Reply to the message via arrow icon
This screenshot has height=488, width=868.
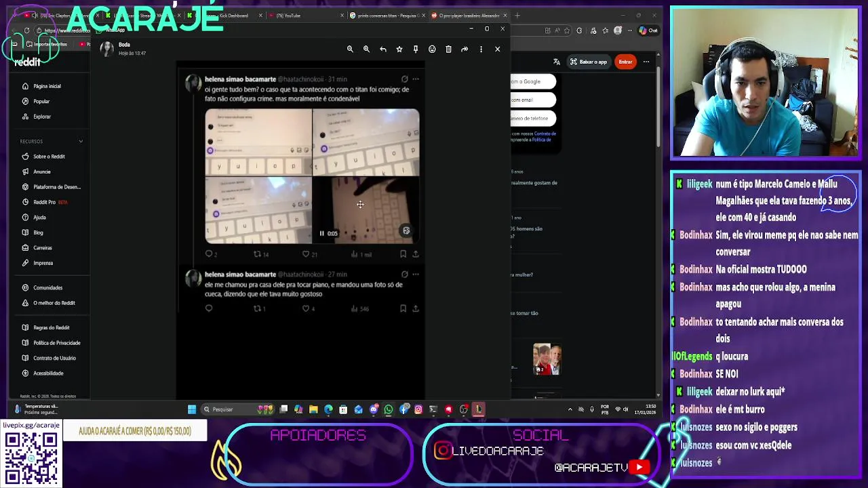coord(383,49)
